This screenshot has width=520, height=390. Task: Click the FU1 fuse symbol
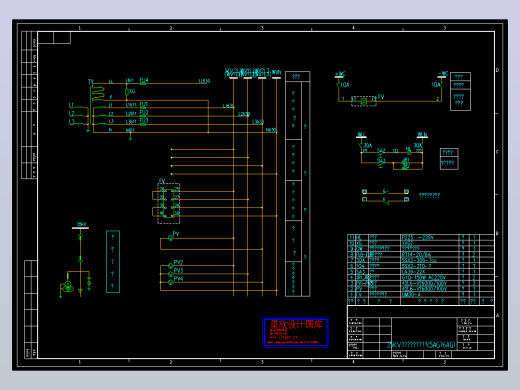point(143,108)
